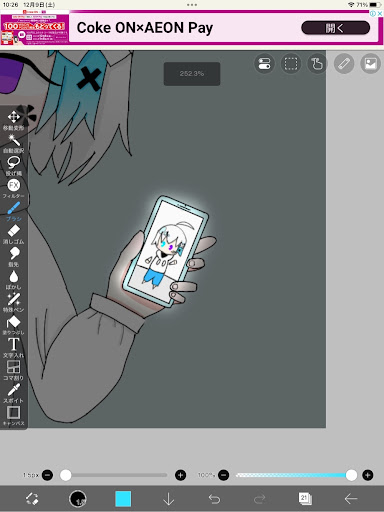The image size is (384, 512).
Task: Decrease brush thickness with minus button
Action: [x=47, y=475]
